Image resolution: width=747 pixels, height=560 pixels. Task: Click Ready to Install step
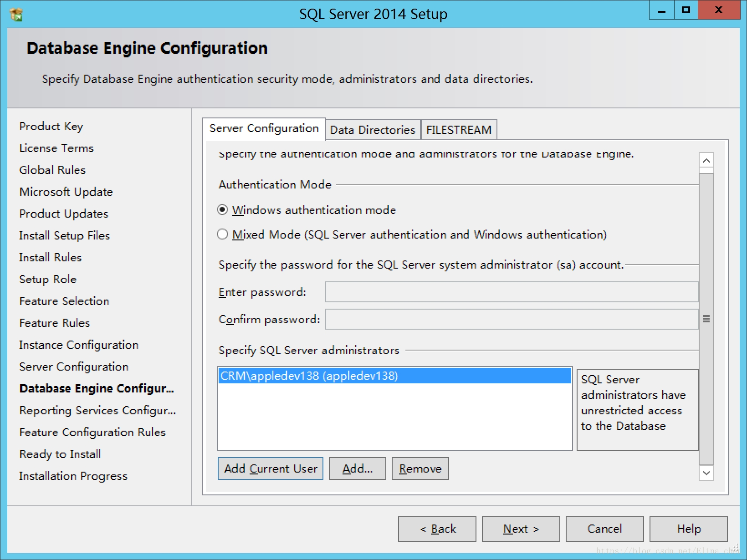pyautogui.click(x=60, y=454)
